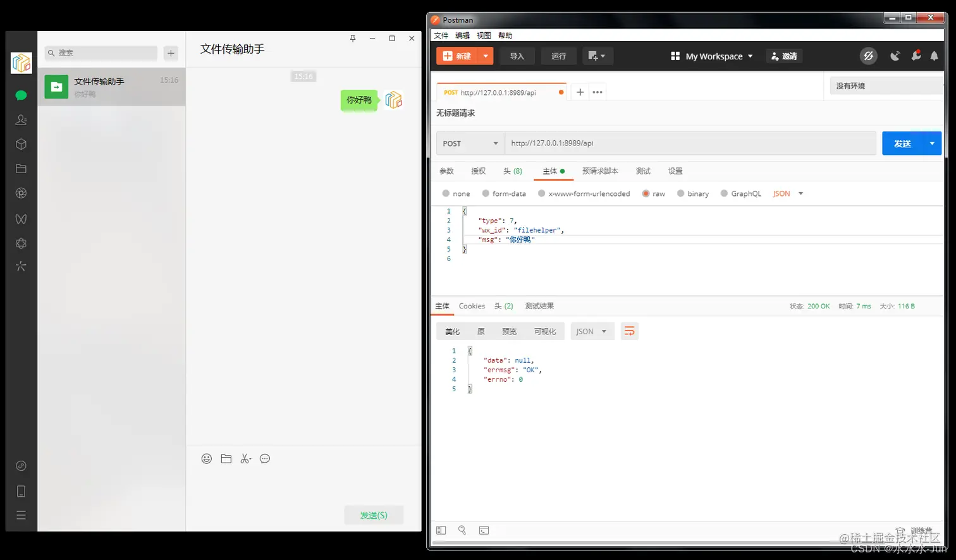Select the GraphQL body radio button
This screenshot has width=956, height=560.
tap(724, 193)
